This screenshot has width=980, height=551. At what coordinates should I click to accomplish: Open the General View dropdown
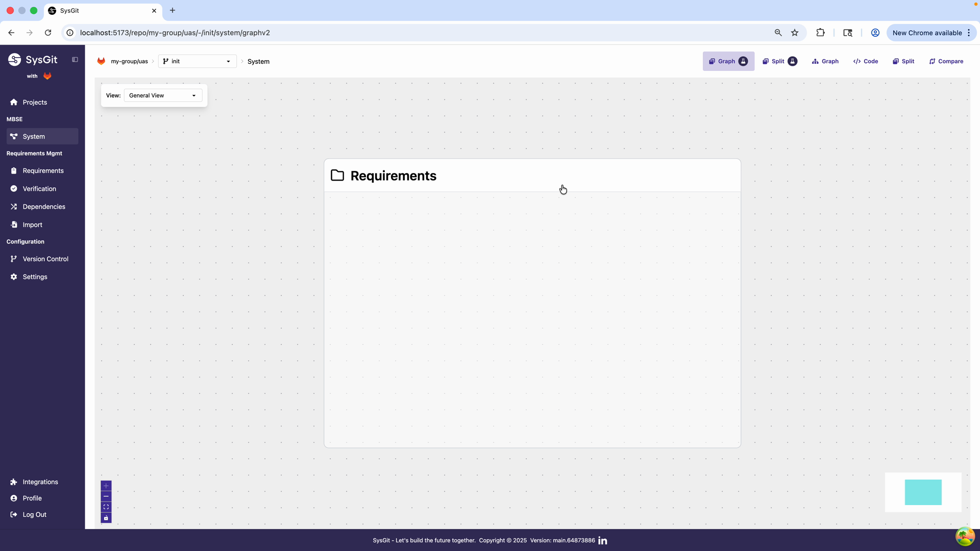click(x=162, y=95)
